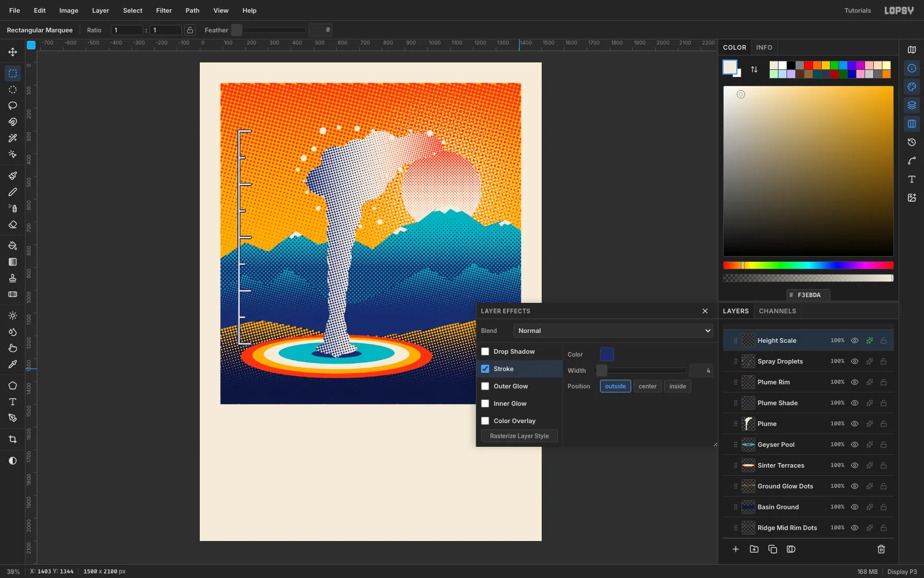Enable the Color Overlay checkbox
Viewport: 924px width, 578px height.
pos(485,421)
